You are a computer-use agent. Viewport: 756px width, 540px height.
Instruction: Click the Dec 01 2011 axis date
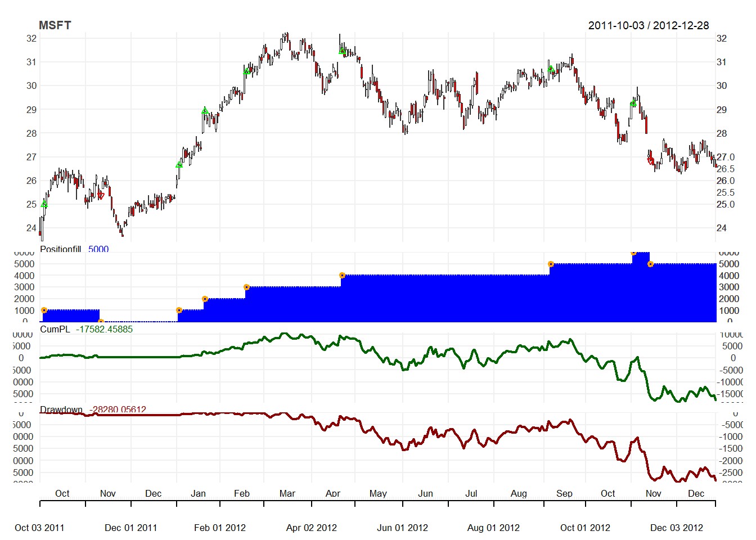131,528
